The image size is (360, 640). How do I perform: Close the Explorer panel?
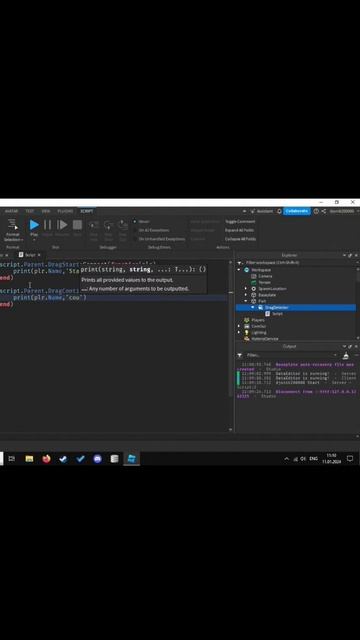(x=356, y=255)
